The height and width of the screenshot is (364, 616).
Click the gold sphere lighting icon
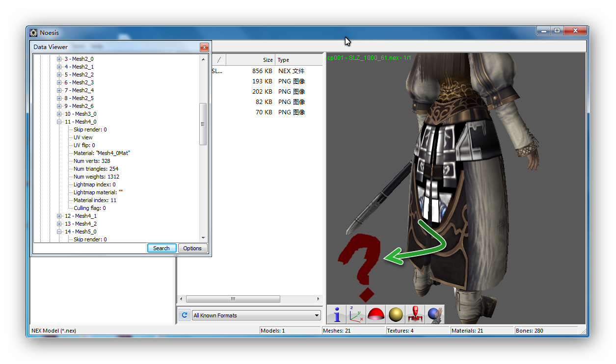coord(396,314)
